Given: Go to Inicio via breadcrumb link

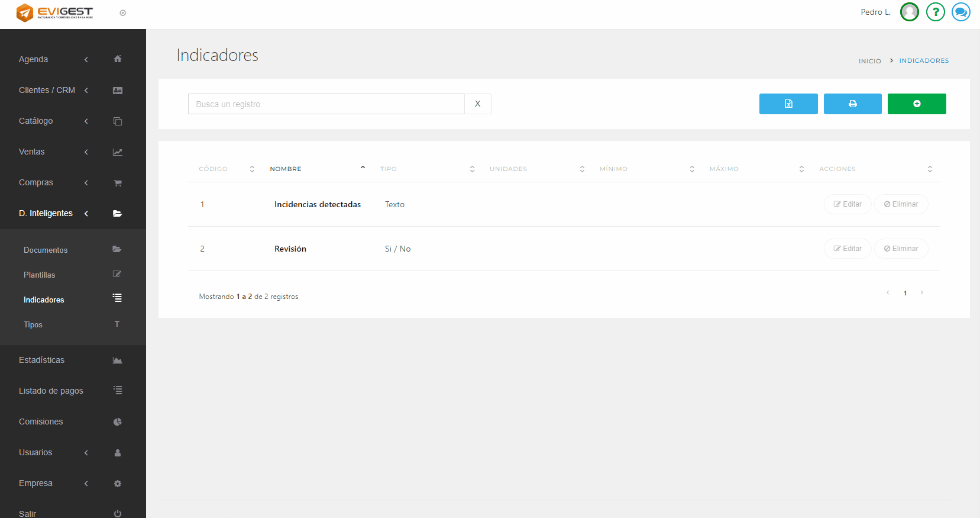Looking at the screenshot, I should pyautogui.click(x=869, y=61).
